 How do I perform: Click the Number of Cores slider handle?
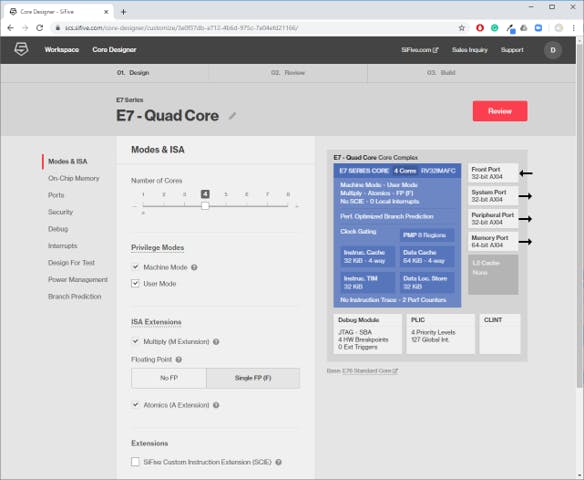click(x=205, y=206)
